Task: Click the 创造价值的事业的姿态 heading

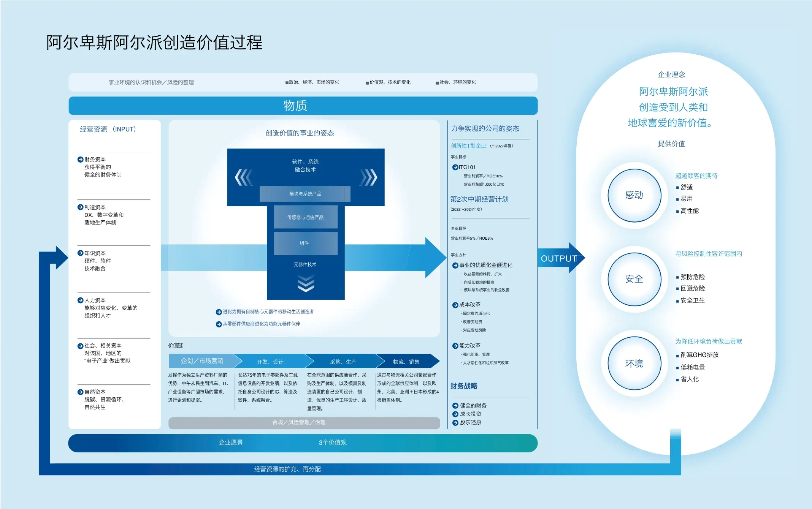Action: tap(300, 133)
